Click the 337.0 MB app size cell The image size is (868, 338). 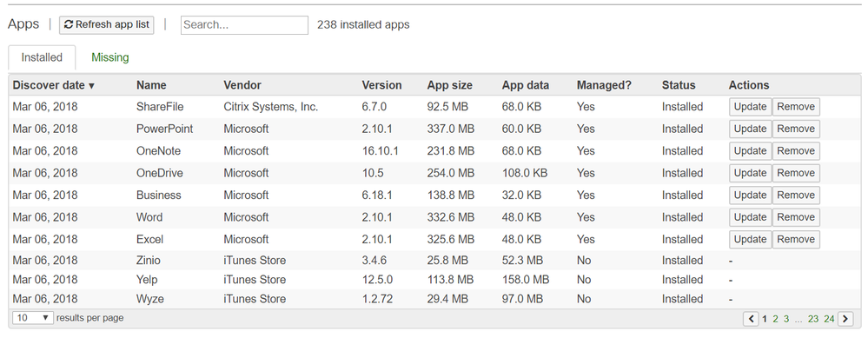451,129
